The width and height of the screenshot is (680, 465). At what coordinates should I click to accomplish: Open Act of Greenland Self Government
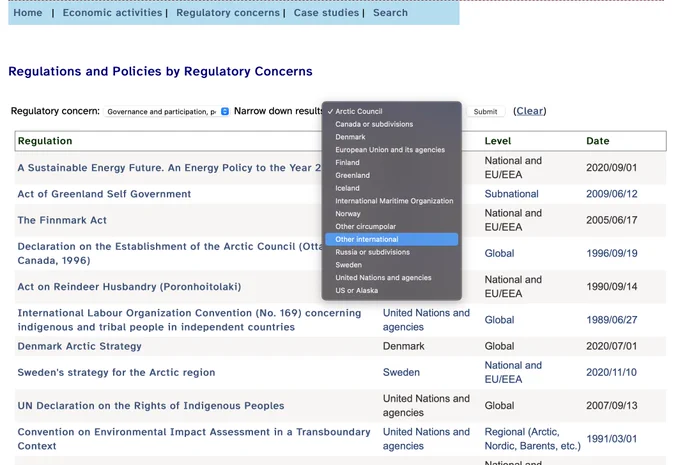click(x=104, y=194)
